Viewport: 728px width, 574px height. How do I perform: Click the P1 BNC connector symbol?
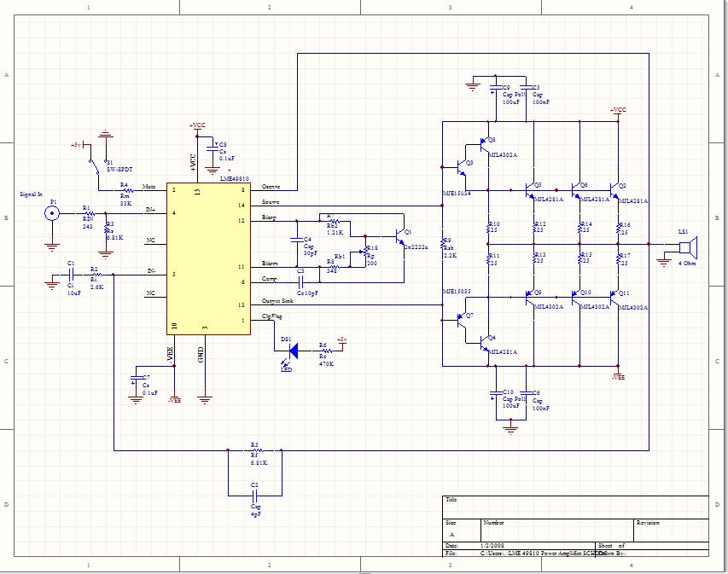(x=52, y=213)
